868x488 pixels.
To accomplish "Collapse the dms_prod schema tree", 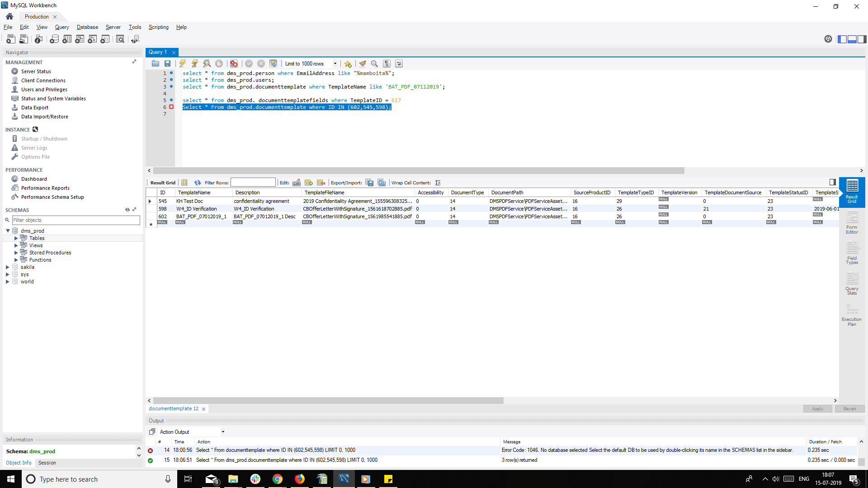I will point(8,231).
